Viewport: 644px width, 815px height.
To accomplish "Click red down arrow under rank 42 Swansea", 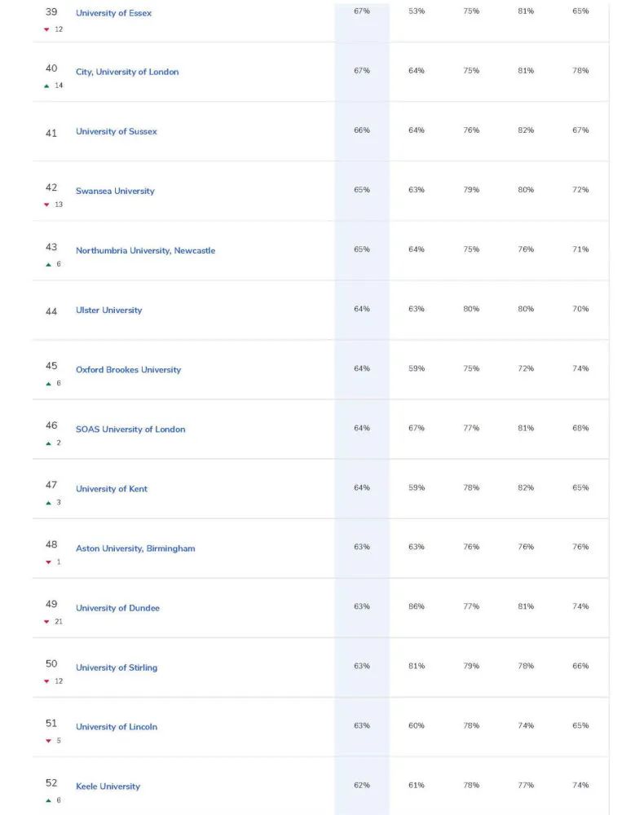I will pos(46,205).
